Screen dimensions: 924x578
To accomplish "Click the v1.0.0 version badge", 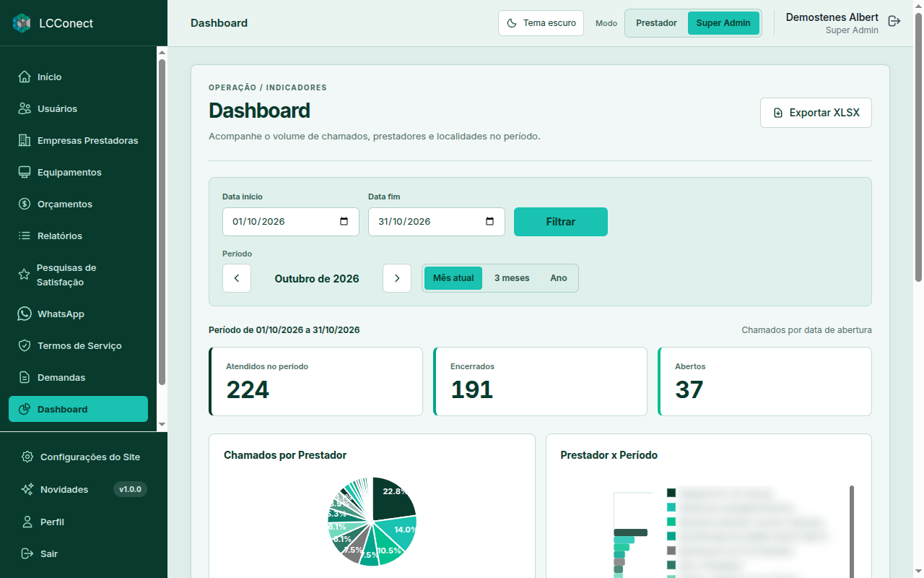I will pyautogui.click(x=130, y=489).
